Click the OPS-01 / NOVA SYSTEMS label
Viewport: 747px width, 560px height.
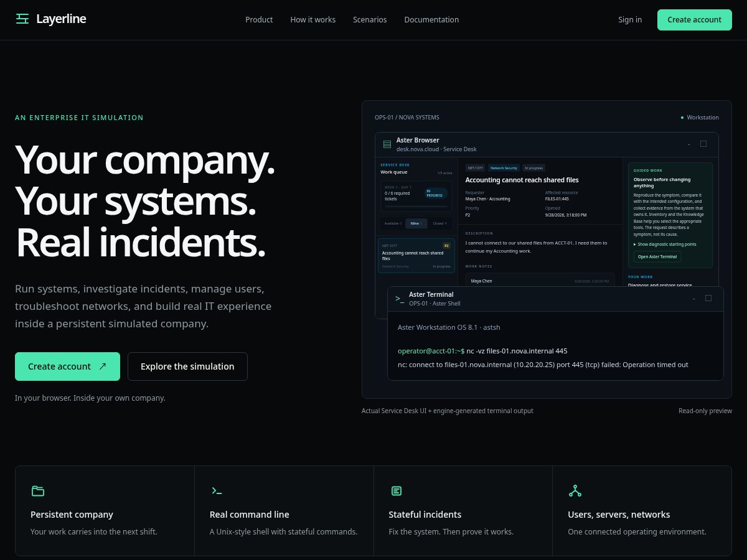pyautogui.click(x=406, y=118)
